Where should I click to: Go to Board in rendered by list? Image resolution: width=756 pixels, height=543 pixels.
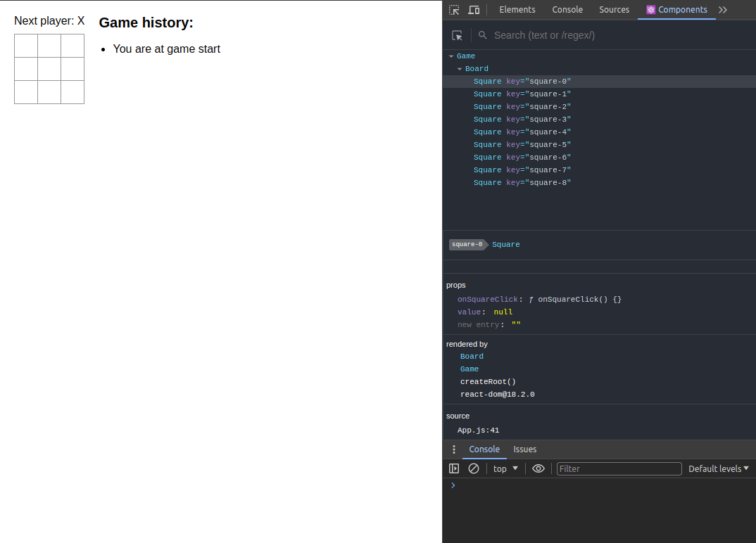tap(472, 357)
